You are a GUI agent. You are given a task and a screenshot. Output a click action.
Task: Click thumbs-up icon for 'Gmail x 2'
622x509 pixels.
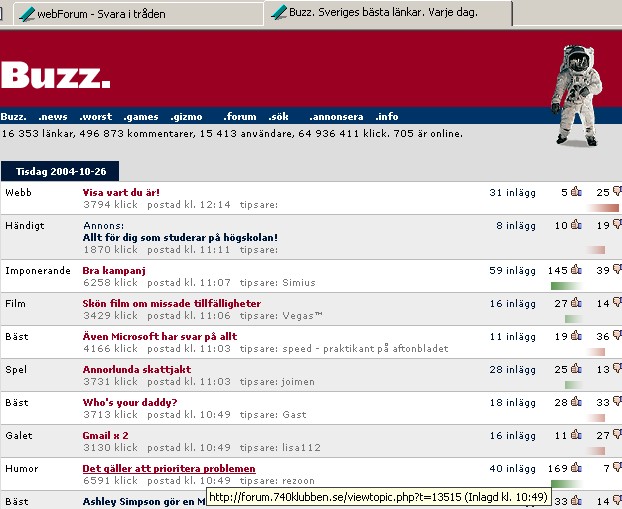tap(576, 435)
